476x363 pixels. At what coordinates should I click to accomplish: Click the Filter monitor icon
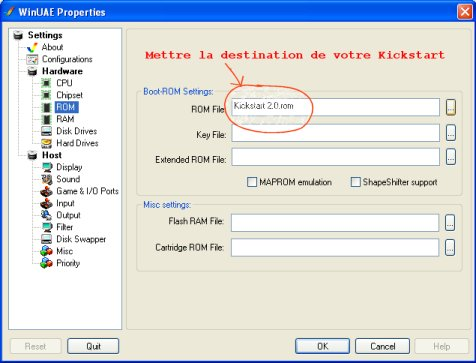47,227
